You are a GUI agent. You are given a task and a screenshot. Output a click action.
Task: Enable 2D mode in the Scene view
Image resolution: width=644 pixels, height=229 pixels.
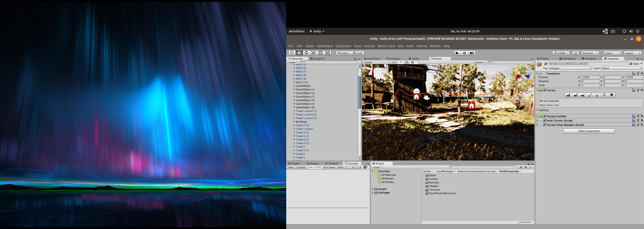coord(394,62)
